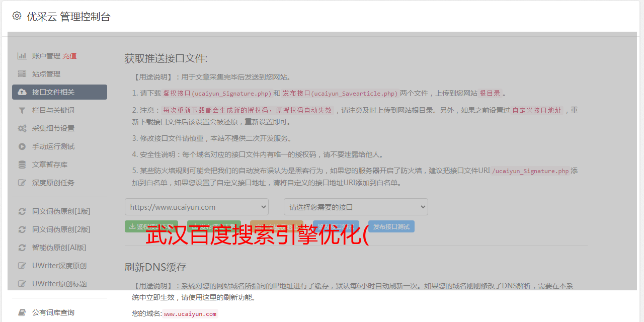Click the orange custom interface address button
The height and width of the screenshot is (322, 644).
pyautogui.click(x=277, y=226)
